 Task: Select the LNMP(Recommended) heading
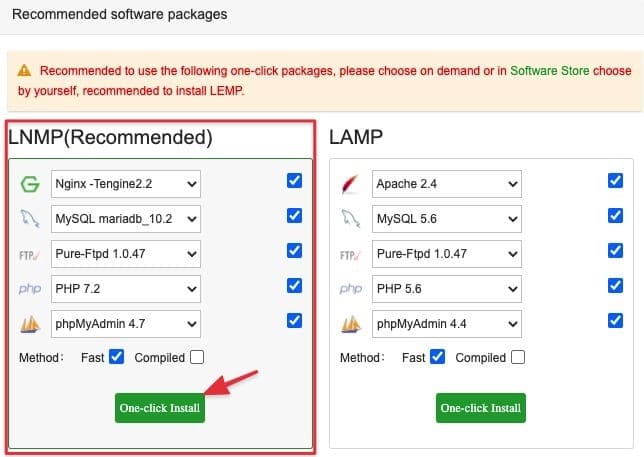pyautogui.click(x=110, y=136)
